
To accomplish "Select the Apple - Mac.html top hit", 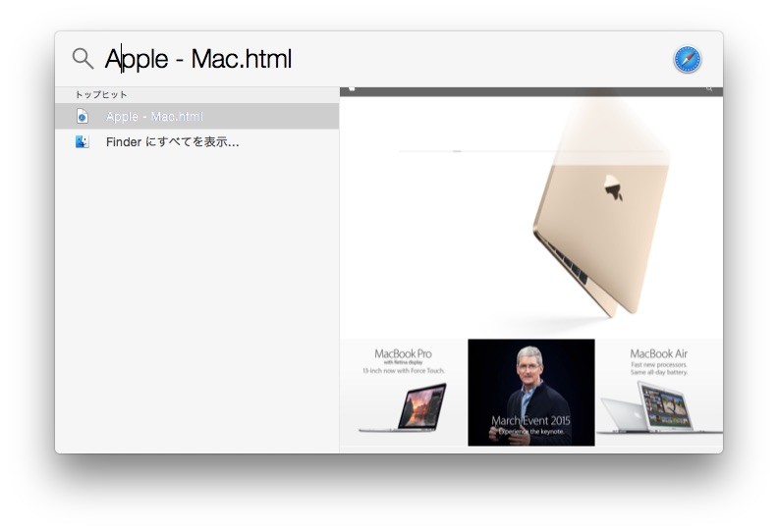I will [x=197, y=116].
